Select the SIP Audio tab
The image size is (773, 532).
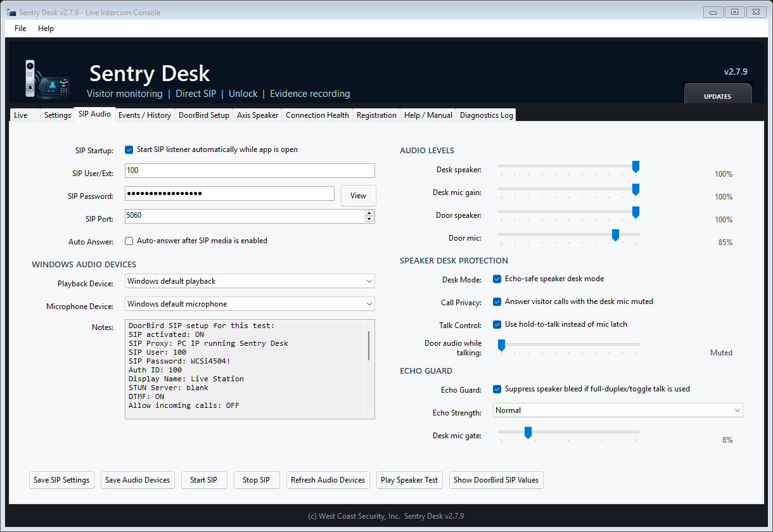tap(94, 114)
